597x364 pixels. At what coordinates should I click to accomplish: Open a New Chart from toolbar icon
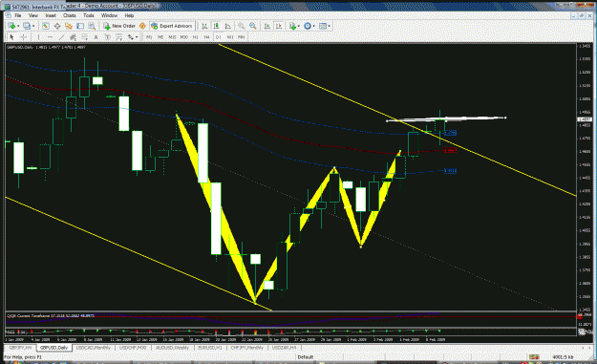pyautogui.click(x=11, y=26)
